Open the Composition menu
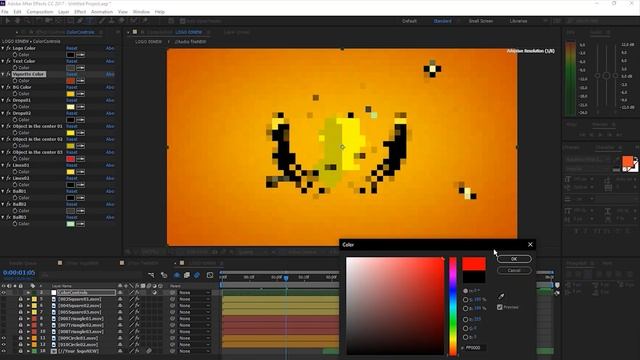640x360 pixels. click(x=40, y=12)
